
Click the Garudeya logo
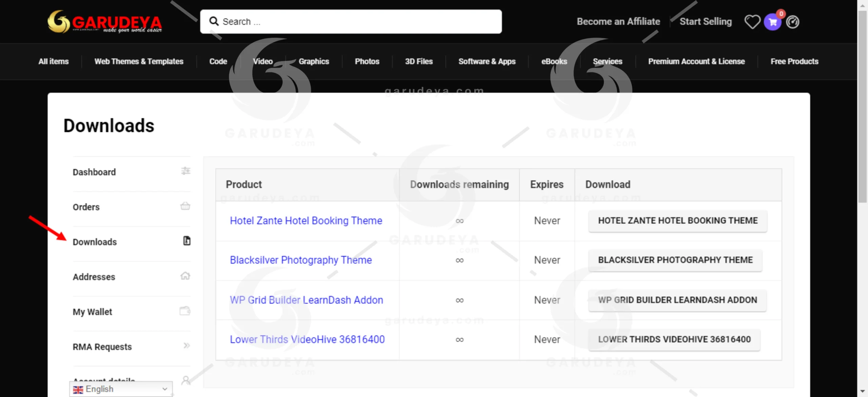tap(105, 21)
